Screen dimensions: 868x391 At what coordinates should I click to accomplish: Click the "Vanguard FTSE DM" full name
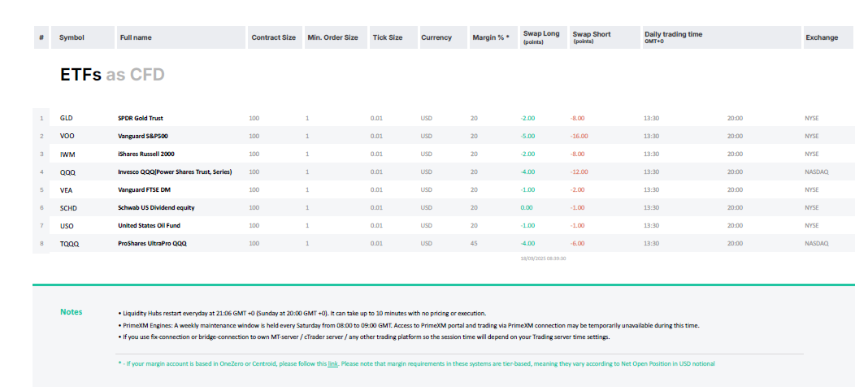click(144, 189)
